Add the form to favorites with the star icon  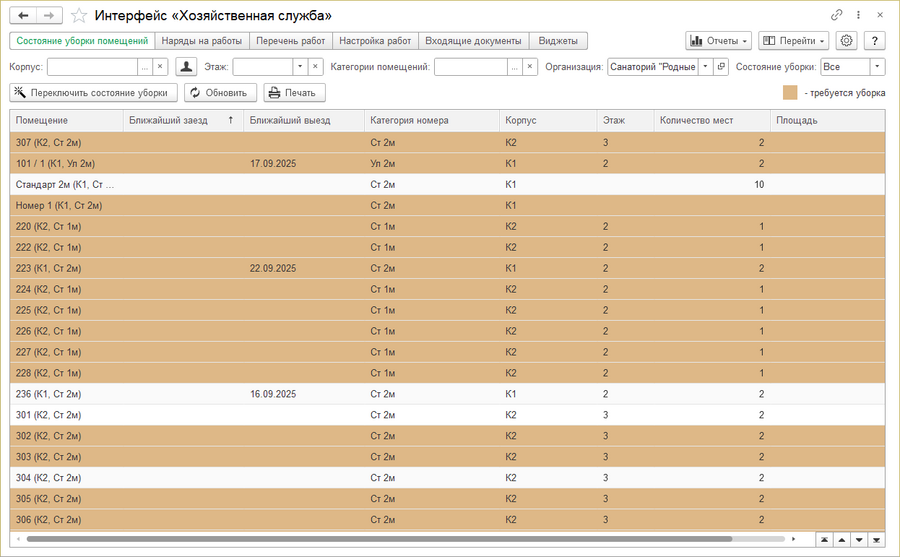click(x=79, y=16)
